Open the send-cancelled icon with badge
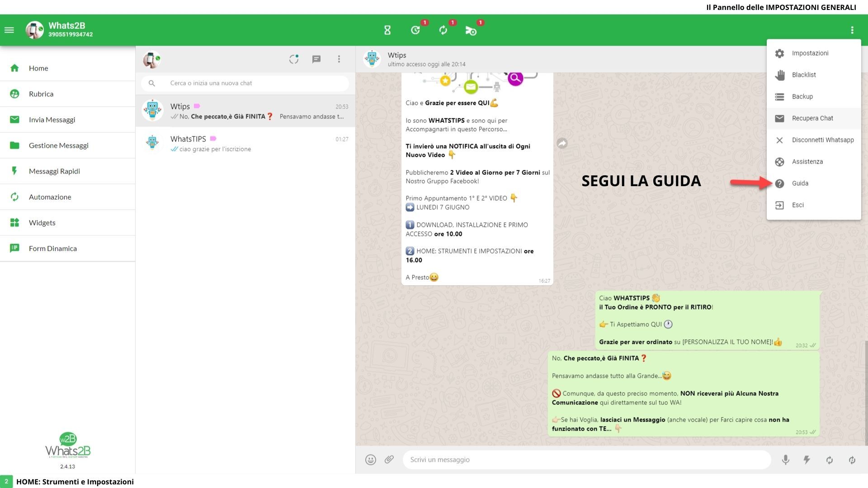Viewport: 868px width, 488px height. 471,30
